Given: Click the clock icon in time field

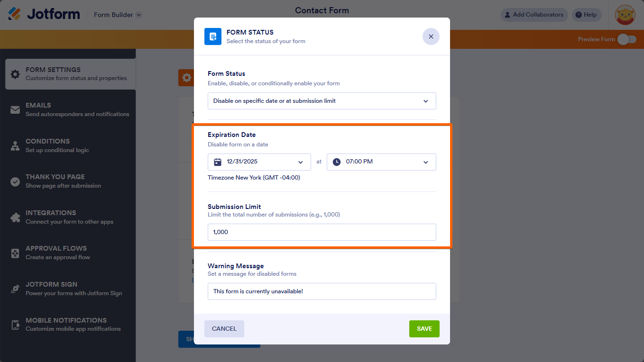Looking at the screenshot, I should 337,162.
